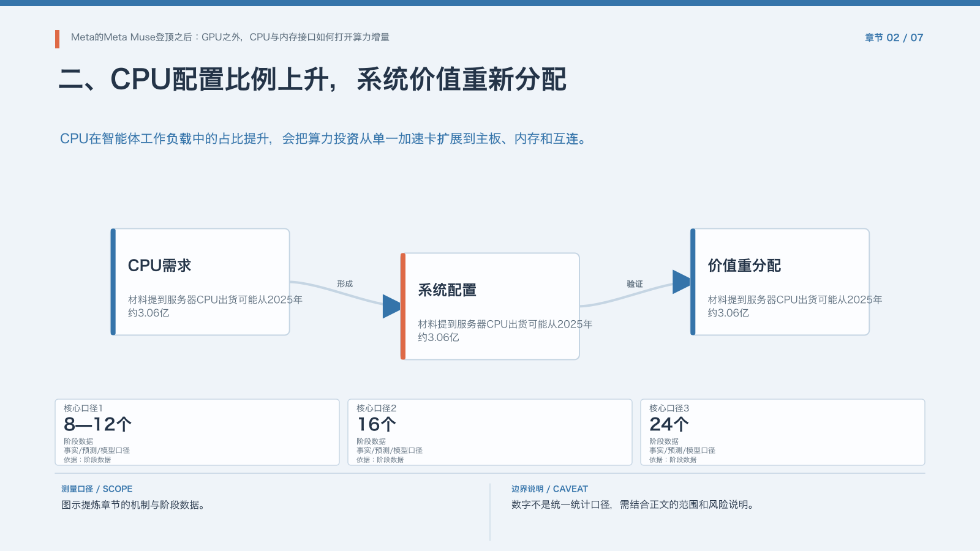Select the description text inside 价值重分配 card
Viewport: 980px width, 551px height.
tap(795, 306)
